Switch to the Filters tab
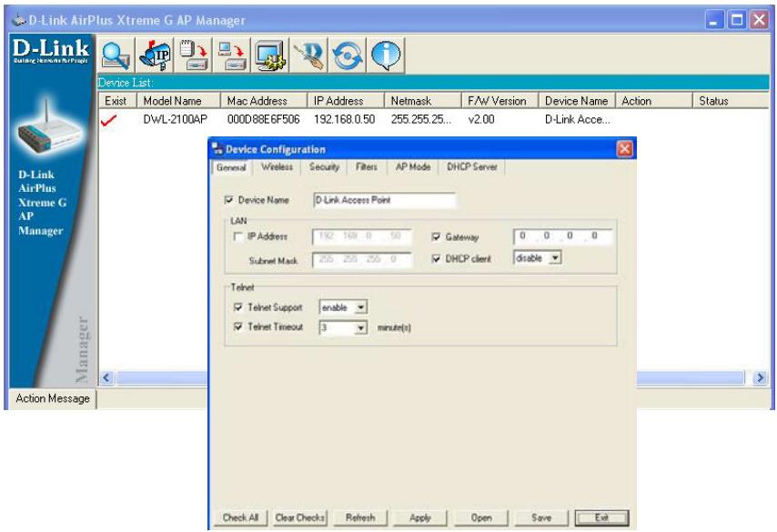 click(x=366, y=167)
